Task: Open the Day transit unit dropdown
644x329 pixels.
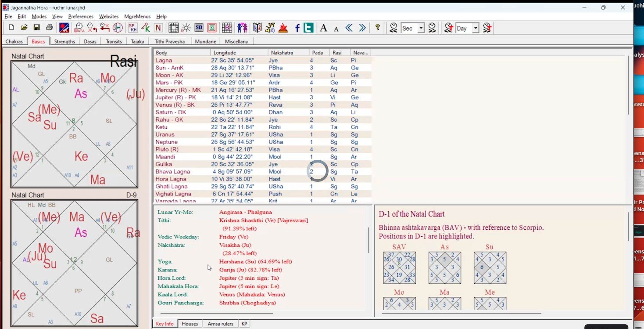Action: pos(475,29)
